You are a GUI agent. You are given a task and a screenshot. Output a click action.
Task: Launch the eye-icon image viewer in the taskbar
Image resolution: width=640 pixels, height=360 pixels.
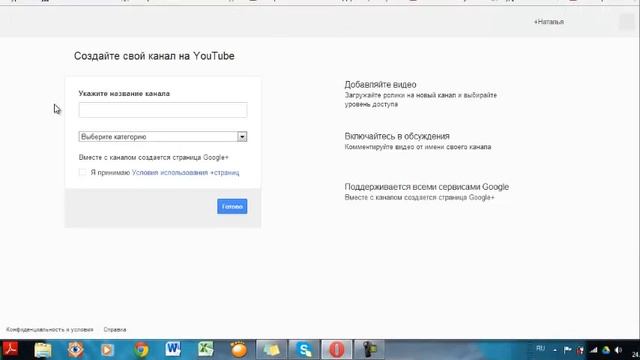[75, 350]
